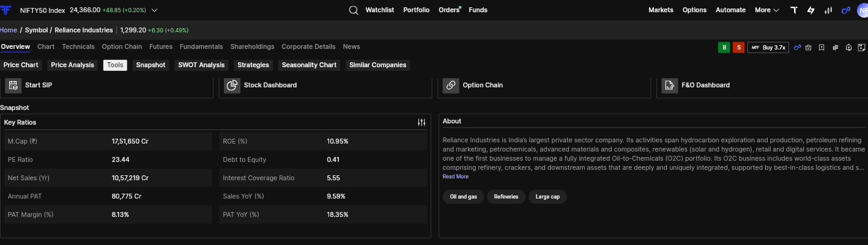Screen dimensions: 868x245
Task: Jump to Similar Companies section
Action: (377, 65)
